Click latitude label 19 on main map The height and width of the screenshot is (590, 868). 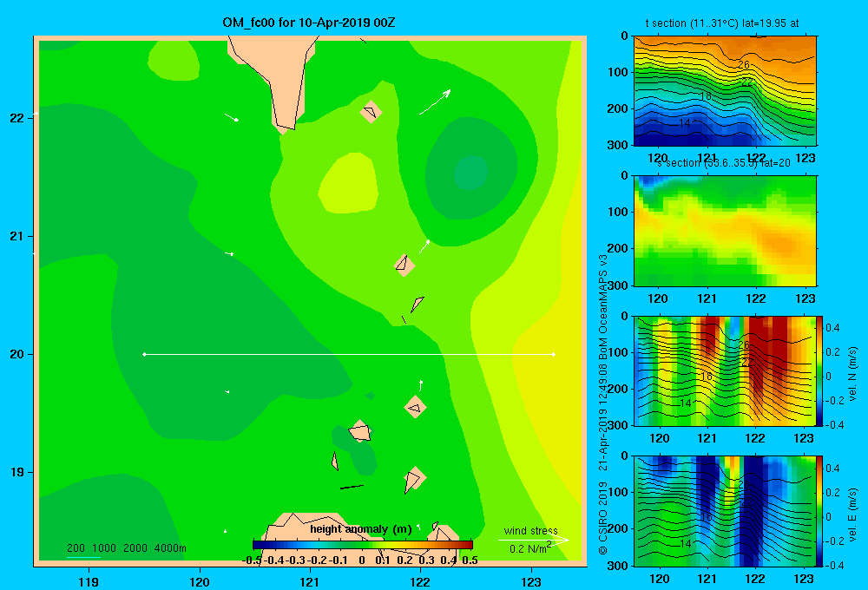[17, 472]
